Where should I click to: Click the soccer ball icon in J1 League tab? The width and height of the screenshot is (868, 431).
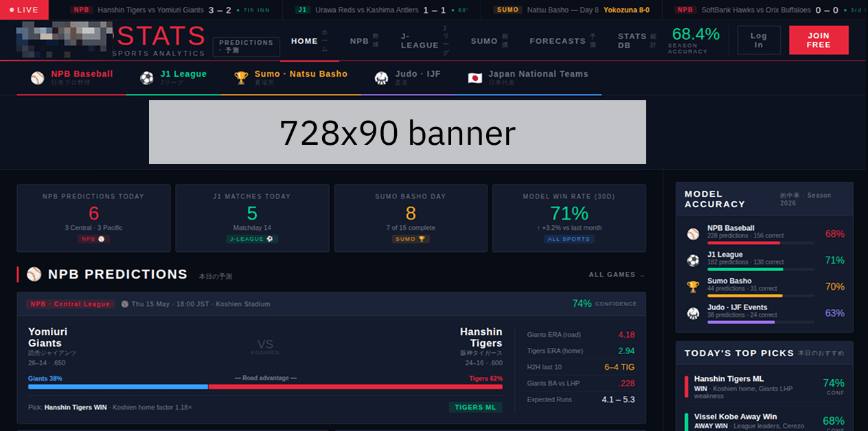(147, 78)
